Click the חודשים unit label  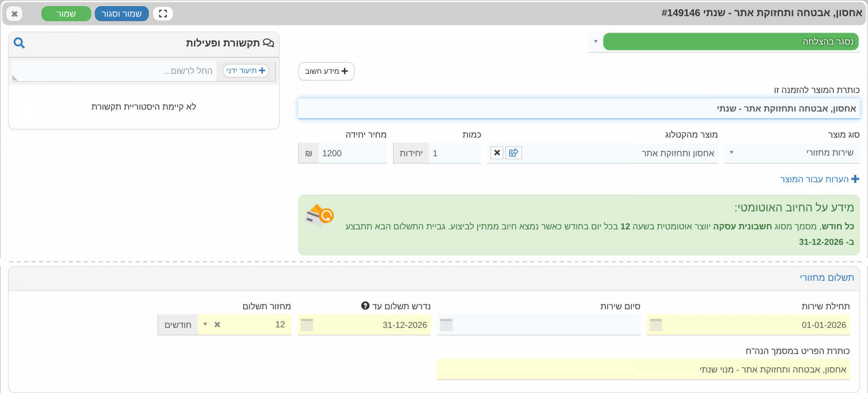[x=178, y=325]
